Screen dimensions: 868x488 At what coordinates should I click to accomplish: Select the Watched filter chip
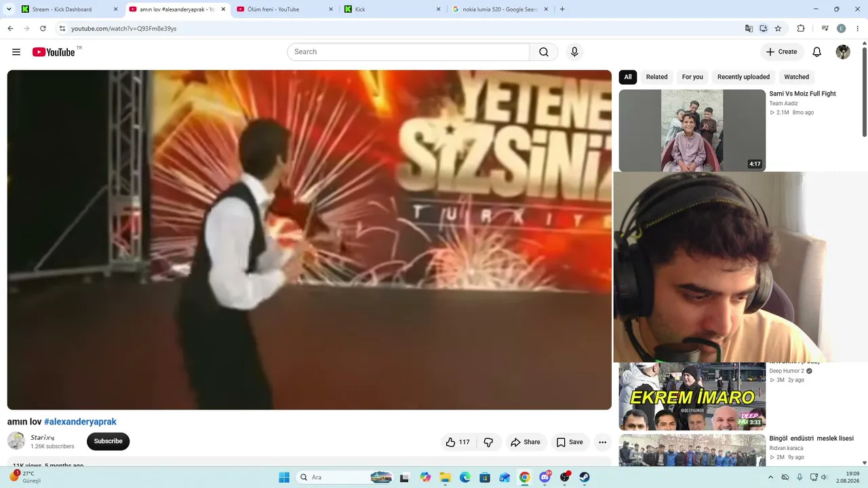[797, 77]
